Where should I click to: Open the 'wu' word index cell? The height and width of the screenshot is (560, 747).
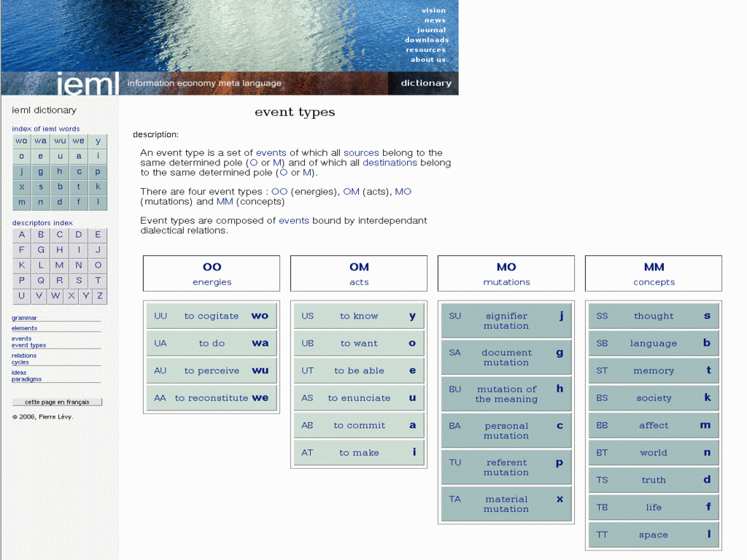pyautogui.click(x=60, y=141)
